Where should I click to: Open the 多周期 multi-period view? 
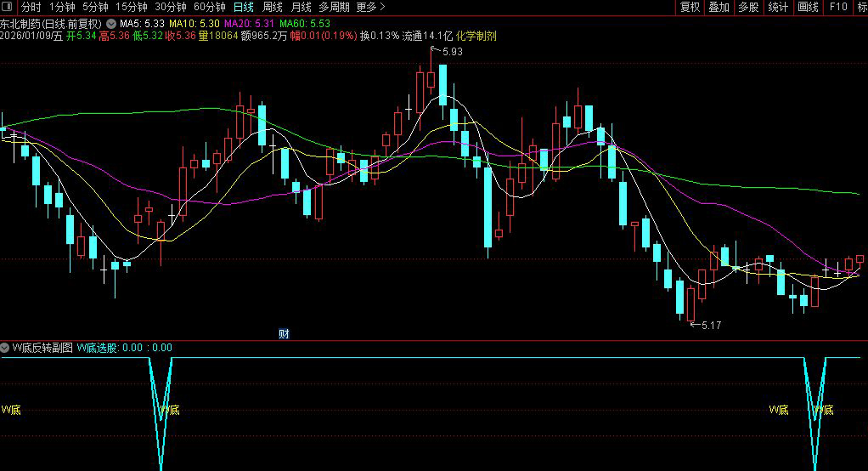[334, 7]
